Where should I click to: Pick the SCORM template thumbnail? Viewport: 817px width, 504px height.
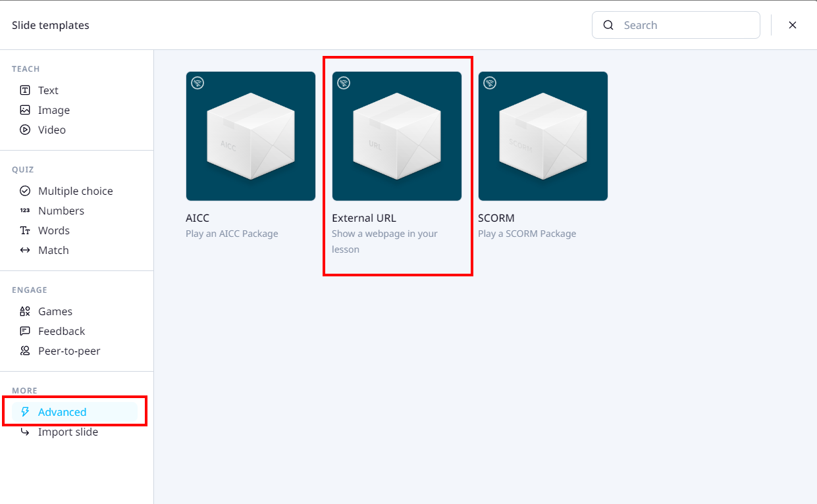(x=543, y=136)
